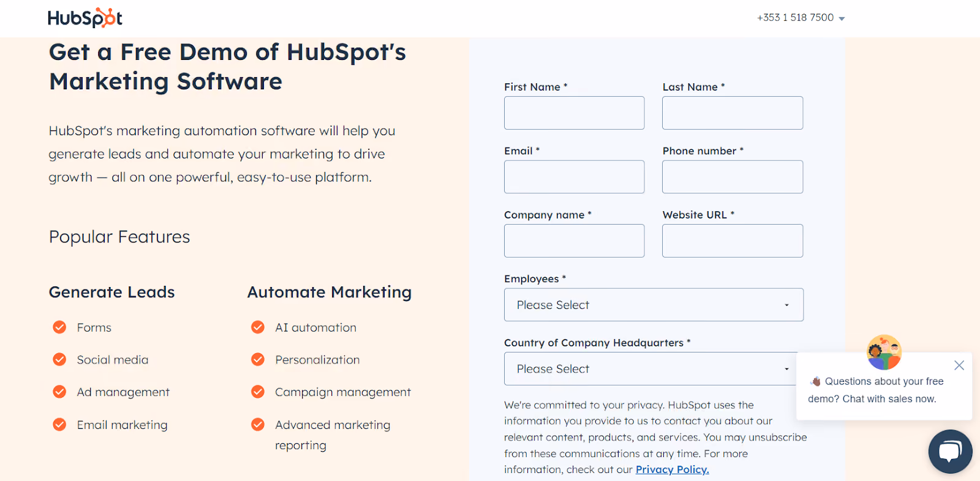Image resolution: width=980 pixels, height=481 pixels.
Task: Click the Employees field label
Action: point(535,279)
